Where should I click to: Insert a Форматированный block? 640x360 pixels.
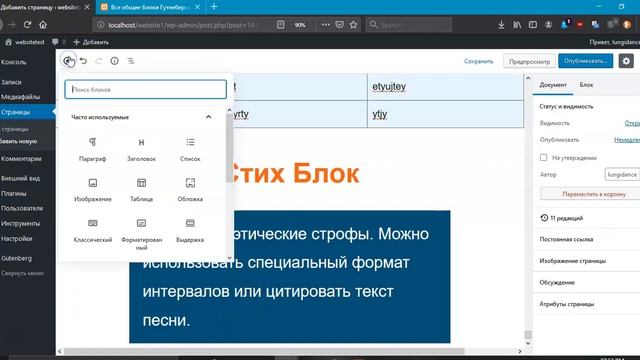pos(141,234)
